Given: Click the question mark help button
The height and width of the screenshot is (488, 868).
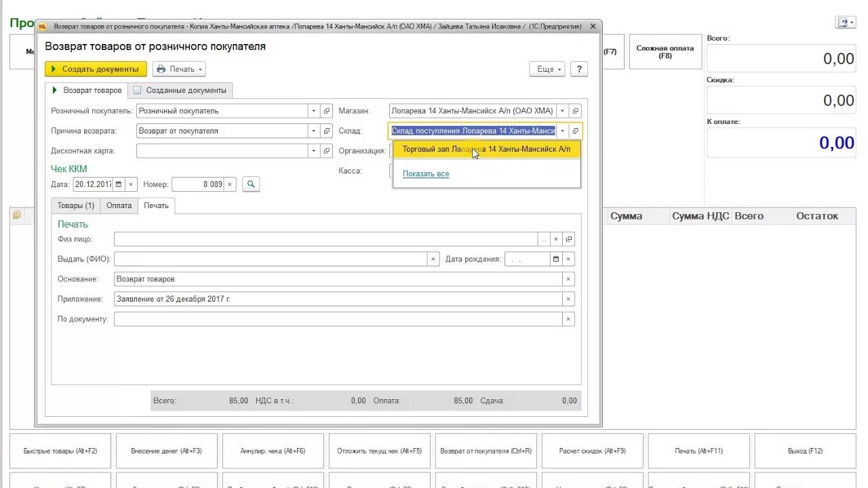Looking at the screenshot, I should coord(579,69).
